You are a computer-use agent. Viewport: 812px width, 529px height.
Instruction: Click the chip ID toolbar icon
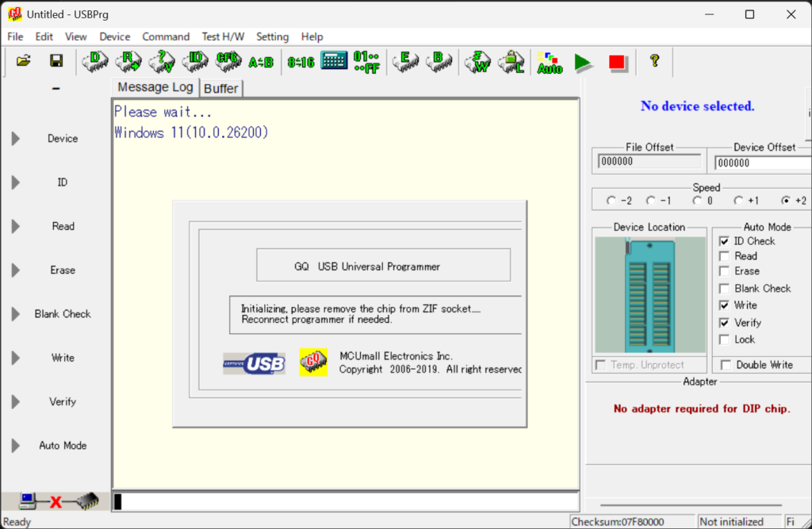[x=195, y=61]
